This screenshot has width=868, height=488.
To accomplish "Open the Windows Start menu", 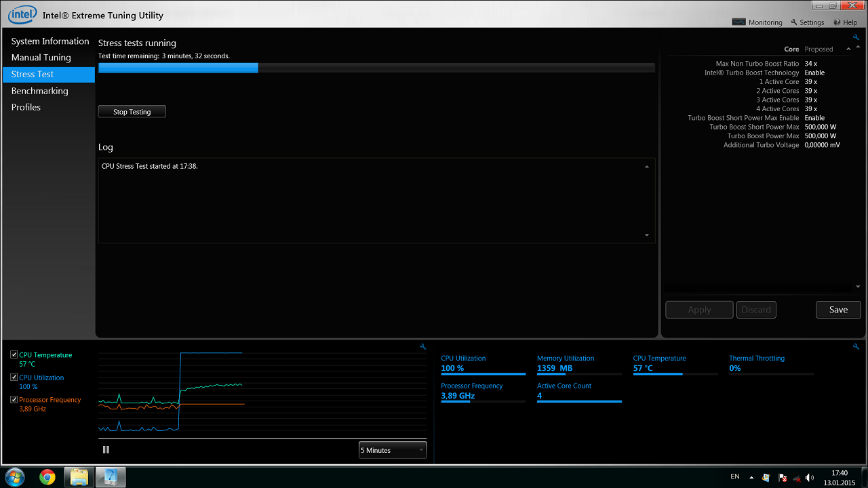I will [x=15, y=476].
